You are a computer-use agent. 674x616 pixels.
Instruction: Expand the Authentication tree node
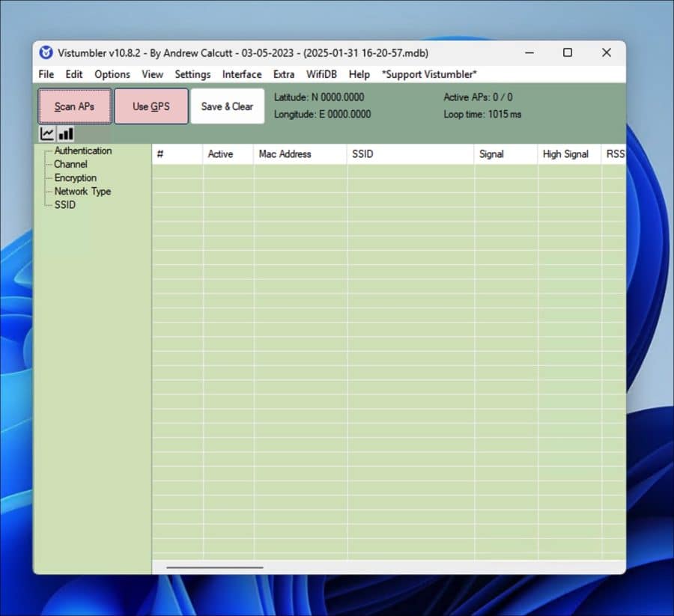tap(83, 150)
